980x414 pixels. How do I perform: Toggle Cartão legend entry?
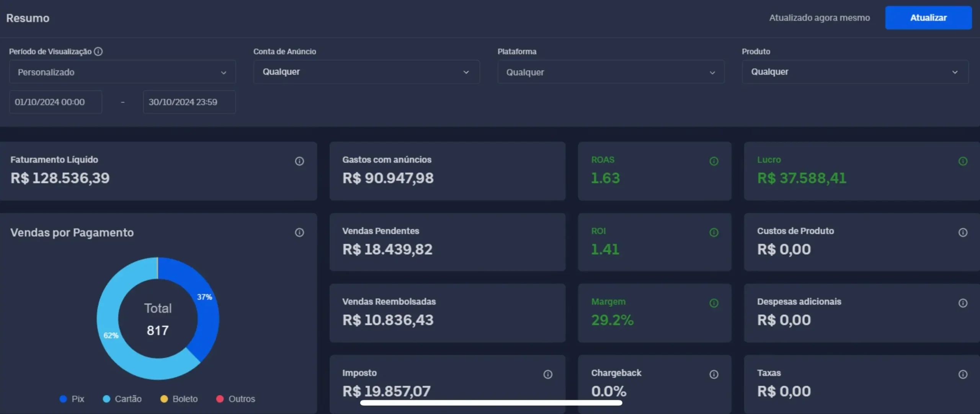(122, 399)
